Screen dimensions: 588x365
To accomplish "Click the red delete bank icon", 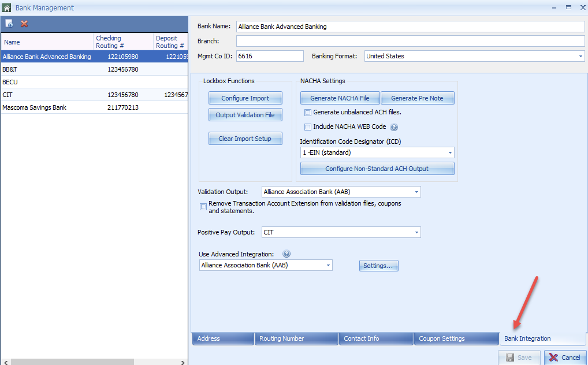I will click(24, 24).
